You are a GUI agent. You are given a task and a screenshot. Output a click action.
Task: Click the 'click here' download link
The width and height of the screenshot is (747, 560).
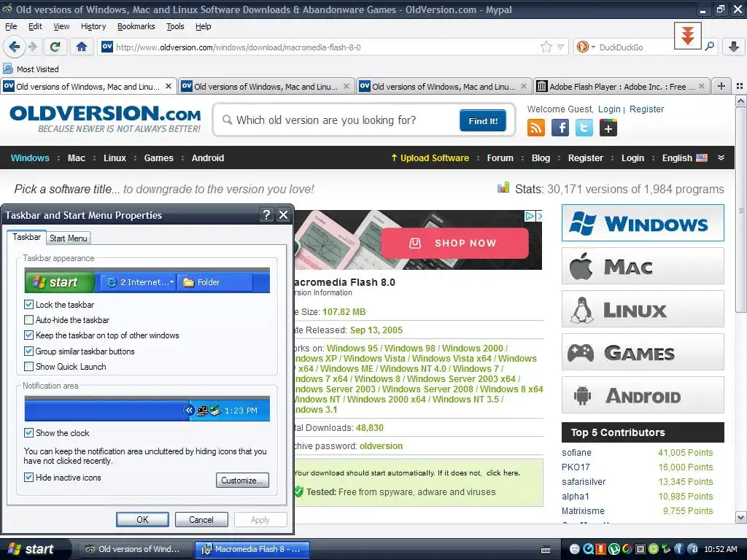point(503,472)
